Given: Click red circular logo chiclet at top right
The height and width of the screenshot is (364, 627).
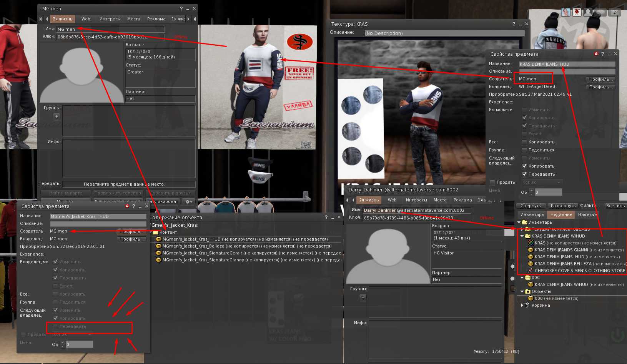Looking at the screenshot, I should pyautogui.click(x=577, y=12).
